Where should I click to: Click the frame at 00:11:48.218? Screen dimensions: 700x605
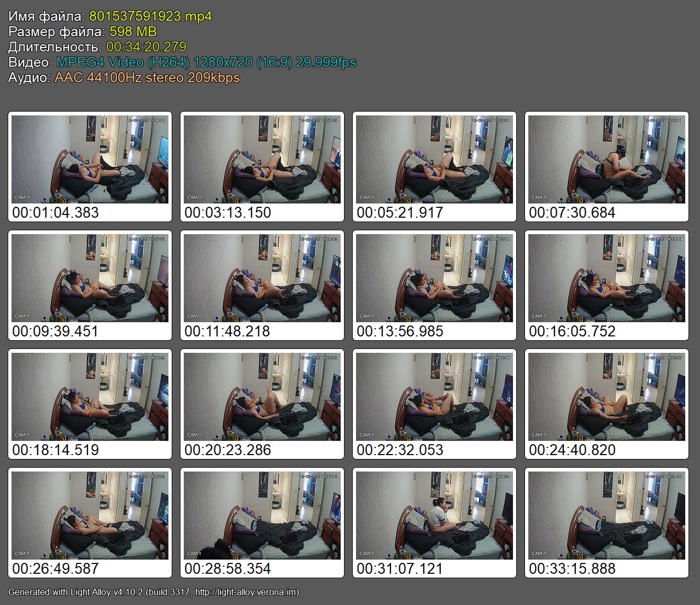(x=262, y=278)
